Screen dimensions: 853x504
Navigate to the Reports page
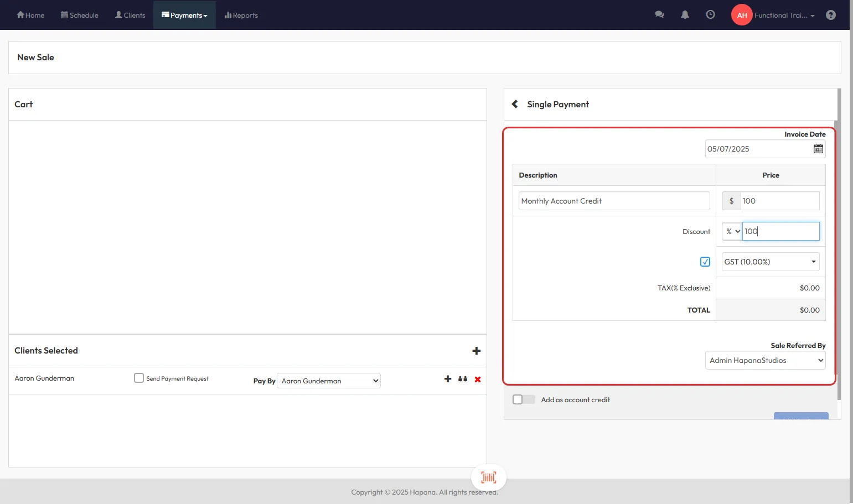click(x=241, y=15)
